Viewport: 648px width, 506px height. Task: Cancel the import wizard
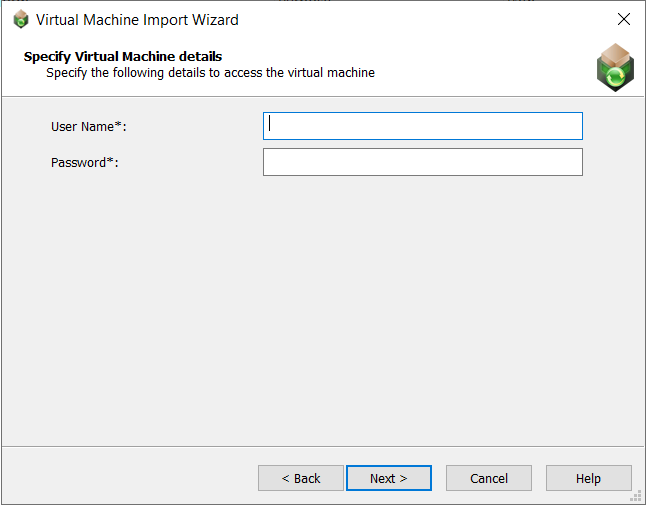click(x=488, y=478)
